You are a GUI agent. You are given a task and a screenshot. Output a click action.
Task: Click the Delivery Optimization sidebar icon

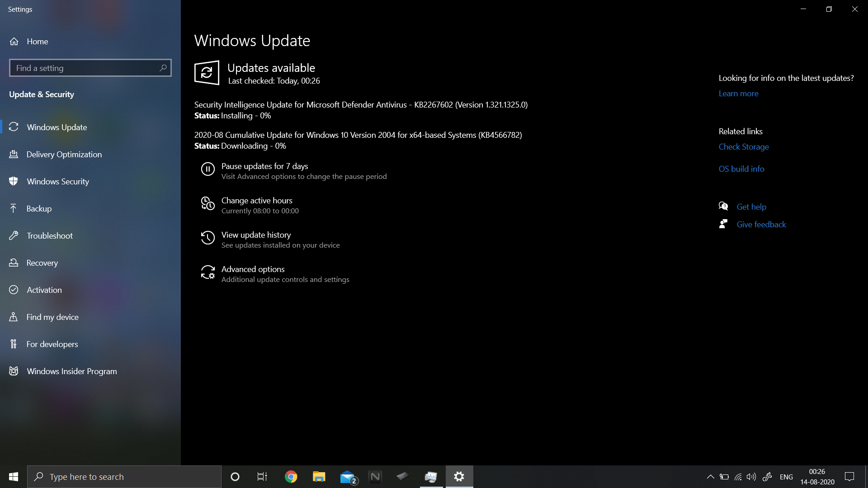pyautogui.click(x=14, y=154)
